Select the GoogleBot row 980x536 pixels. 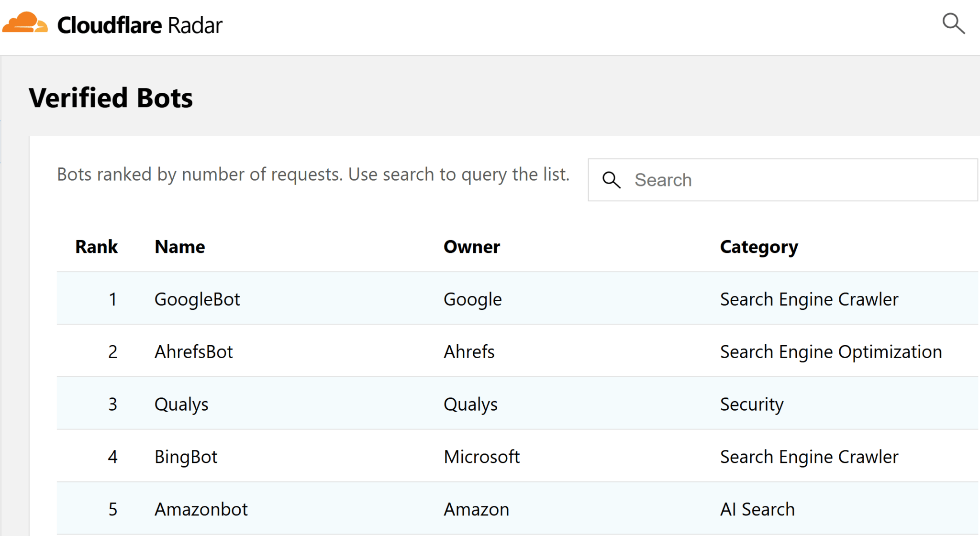point(197,299)
